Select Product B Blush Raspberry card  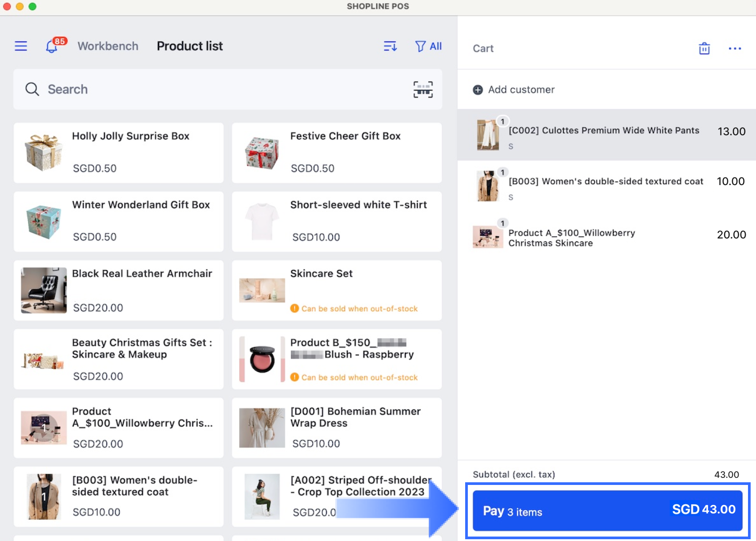pyautogui.click(x=337, y=359)
